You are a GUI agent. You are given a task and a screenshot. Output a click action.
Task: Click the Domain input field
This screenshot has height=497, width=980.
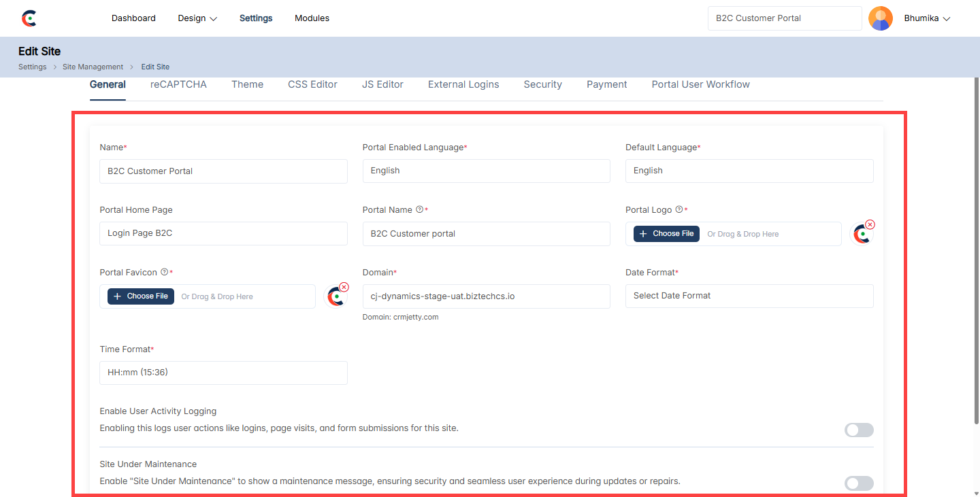point(486,296)
